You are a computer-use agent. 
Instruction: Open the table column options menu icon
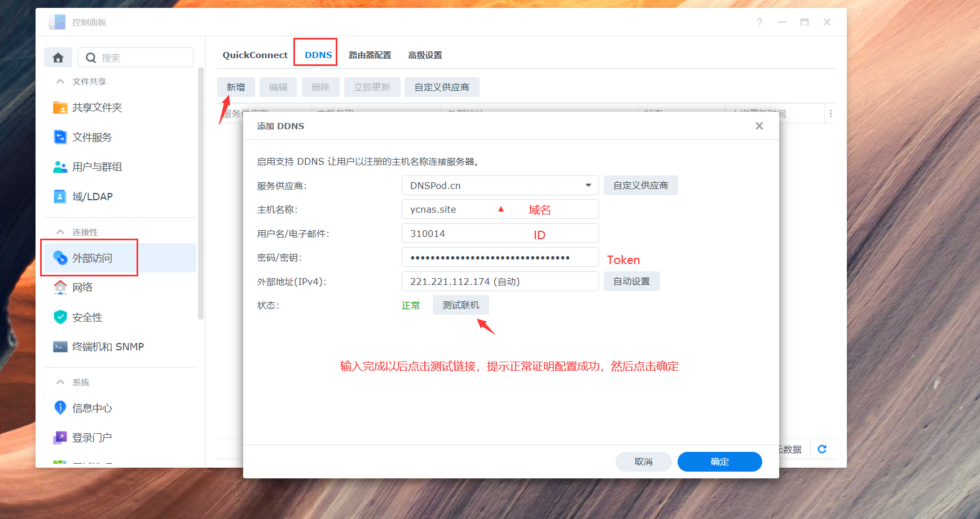[830, 113]
